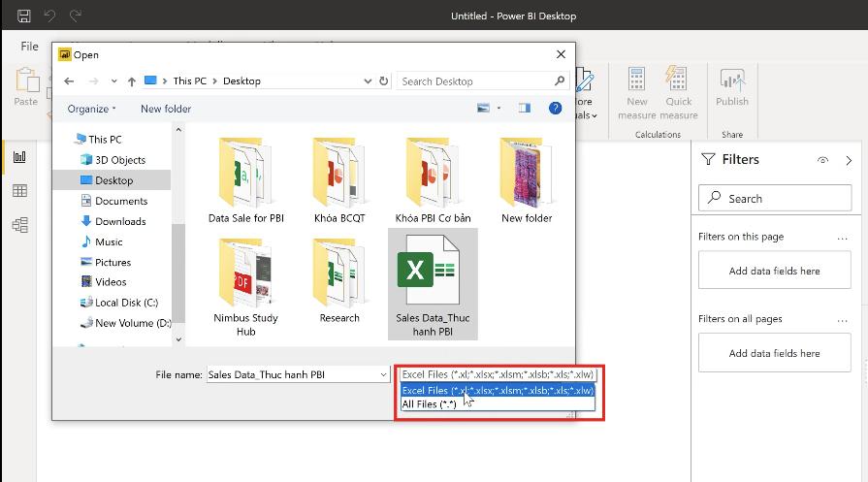Screen dimensions: 868x482
Task: Click the New folder button
Action: tap(166, 109)
